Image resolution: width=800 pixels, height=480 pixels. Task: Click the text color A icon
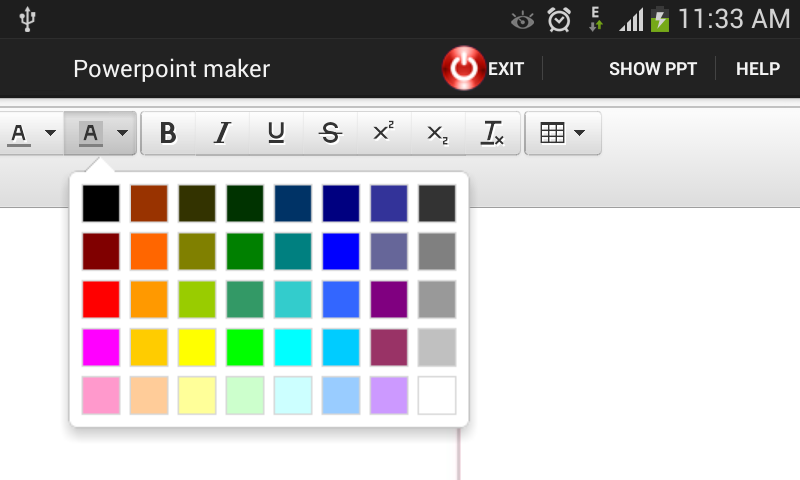click(x=19, y=134)
